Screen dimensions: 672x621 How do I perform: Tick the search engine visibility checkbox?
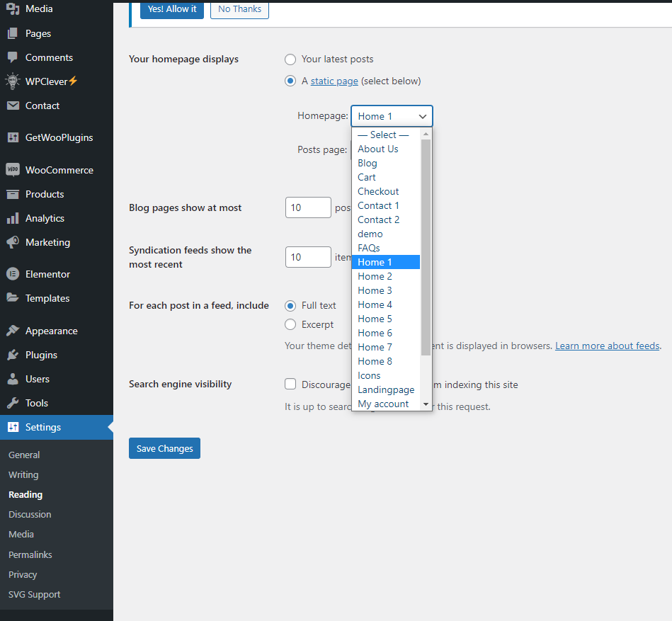click(x=290, y=384)
